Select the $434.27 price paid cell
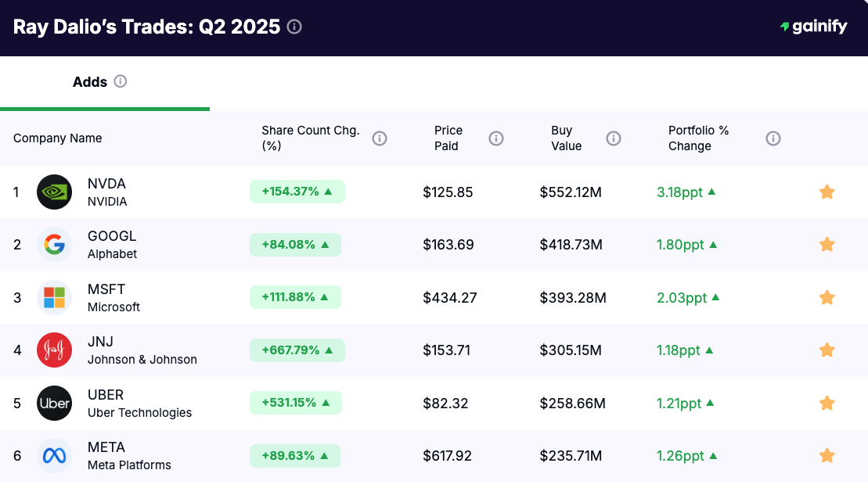868x488 pixels. pyautogui.click(x=449, y=298)
